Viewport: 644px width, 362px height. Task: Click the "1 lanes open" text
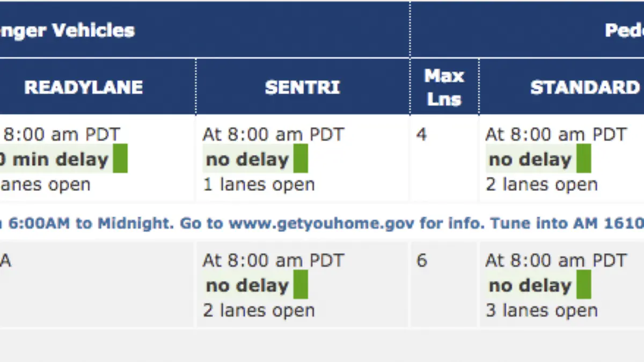point(259,185)
